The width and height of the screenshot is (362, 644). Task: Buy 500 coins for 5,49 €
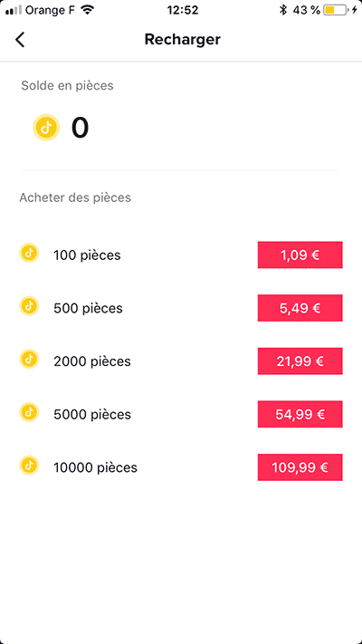[x=300, y=308]
